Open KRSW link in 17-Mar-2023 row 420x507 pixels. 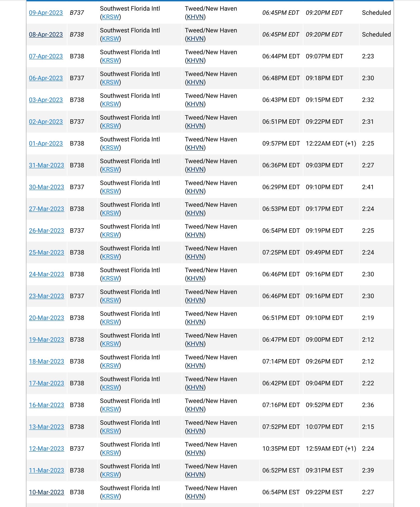click(x=110, y=387)
